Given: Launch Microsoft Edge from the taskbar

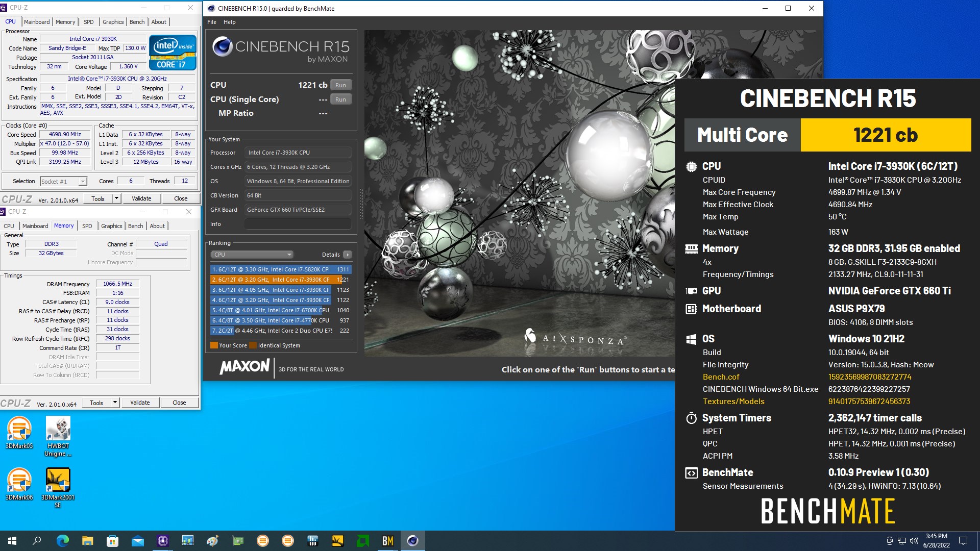Looking at the screenshot, I should pyautogui.click(x=62, y=541).
